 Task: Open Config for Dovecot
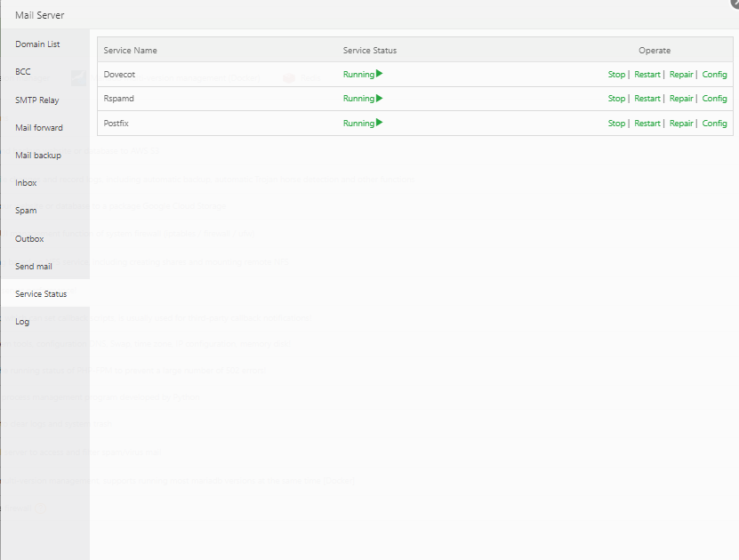coord(714,75)
